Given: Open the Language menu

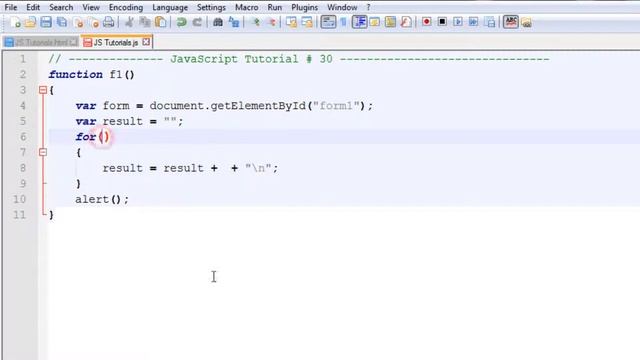Looking at the screenshot, I should pos(170,7).
